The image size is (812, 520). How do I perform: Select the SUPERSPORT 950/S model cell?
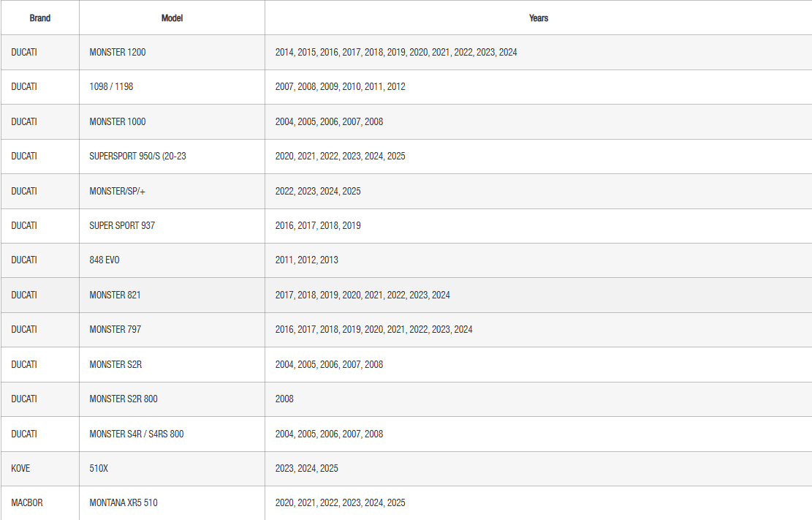(x=137, y=156)
